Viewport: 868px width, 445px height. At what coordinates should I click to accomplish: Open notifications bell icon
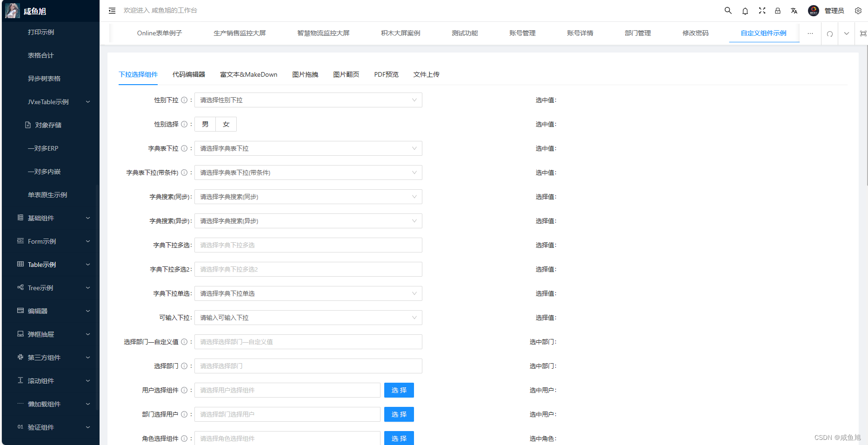745,11
